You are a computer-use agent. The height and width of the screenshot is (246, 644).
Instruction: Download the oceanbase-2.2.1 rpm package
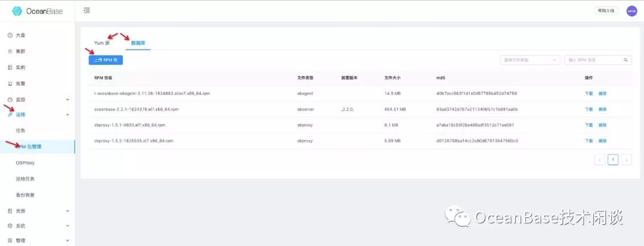pyautogui.click(x=589, y=110)
